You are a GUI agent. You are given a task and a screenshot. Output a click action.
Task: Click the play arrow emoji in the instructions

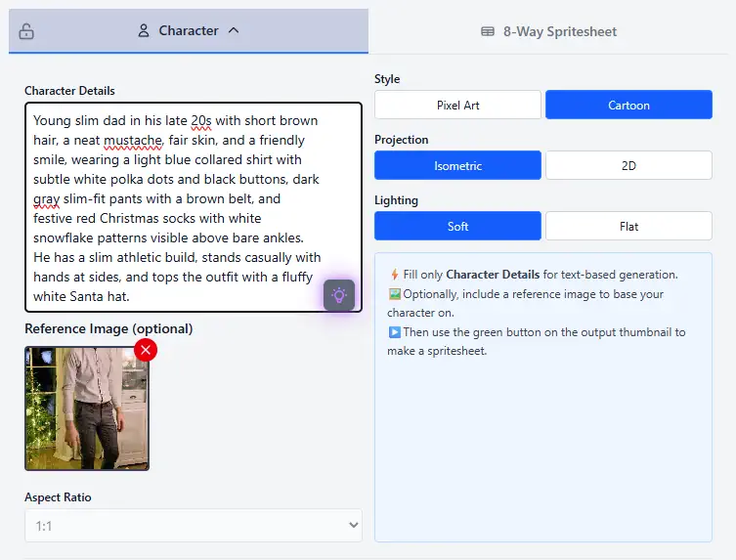point(394,332)
